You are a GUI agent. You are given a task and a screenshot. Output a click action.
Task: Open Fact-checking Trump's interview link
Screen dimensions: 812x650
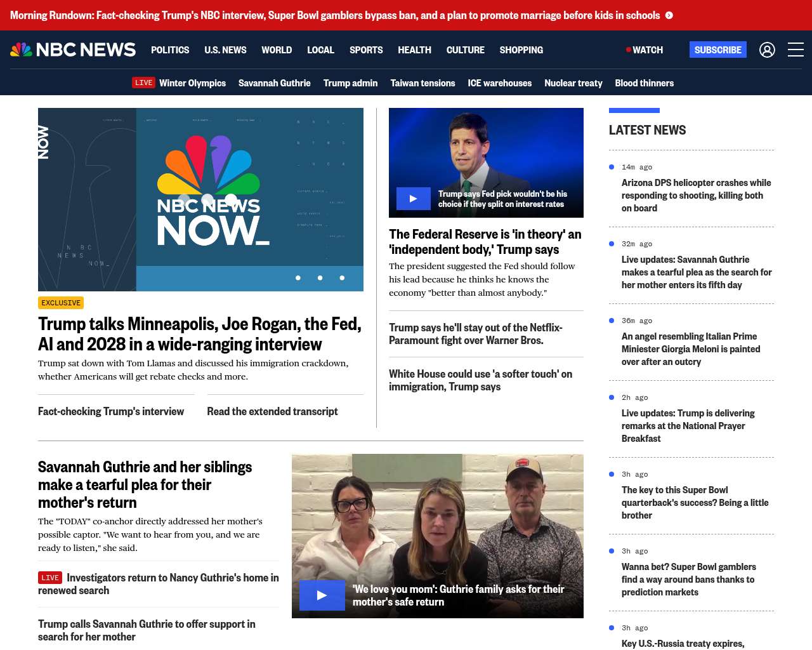pos(111,411)
